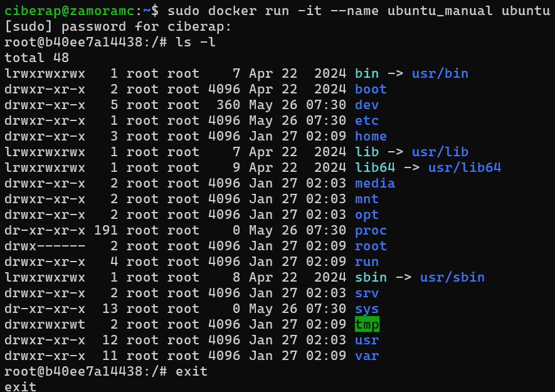Click the etc directory name
Image resolution: width=555 pixels, height=392 pixels.
click(x=367, y=121)
